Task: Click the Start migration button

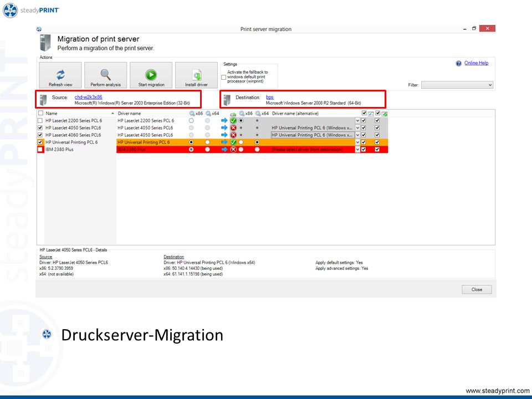Action: [x=151, y=75]
